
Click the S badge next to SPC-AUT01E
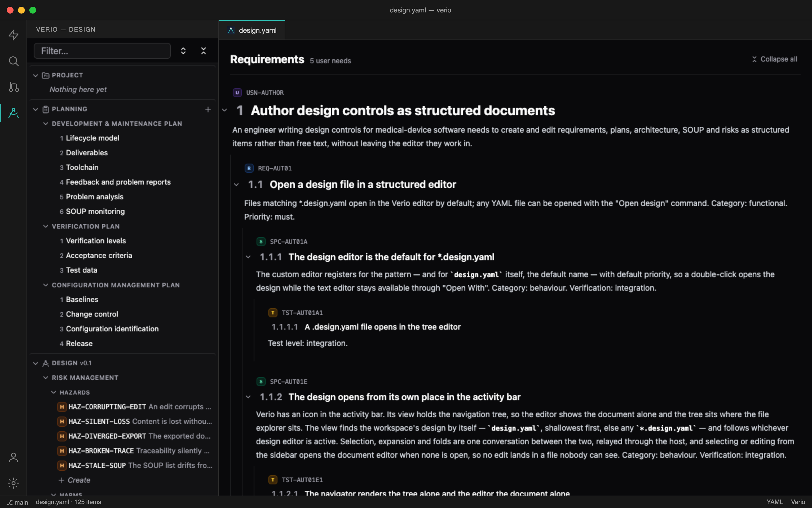261,382
